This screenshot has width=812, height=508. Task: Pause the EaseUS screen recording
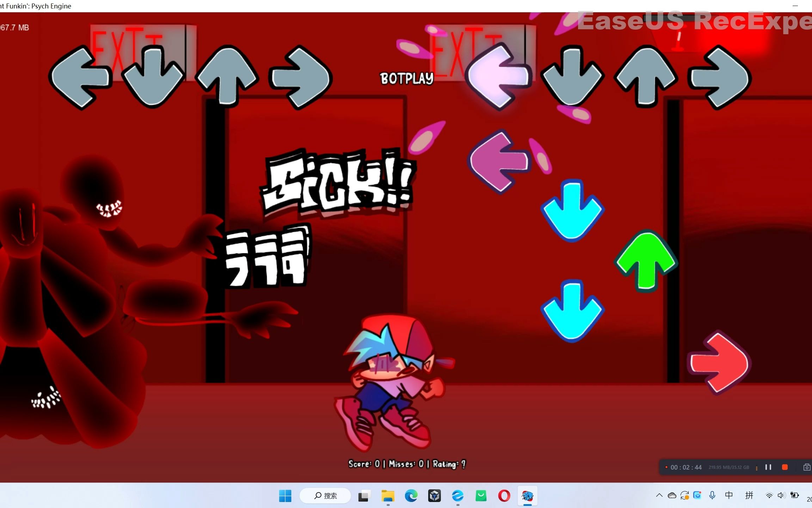[x=768, y=467]
